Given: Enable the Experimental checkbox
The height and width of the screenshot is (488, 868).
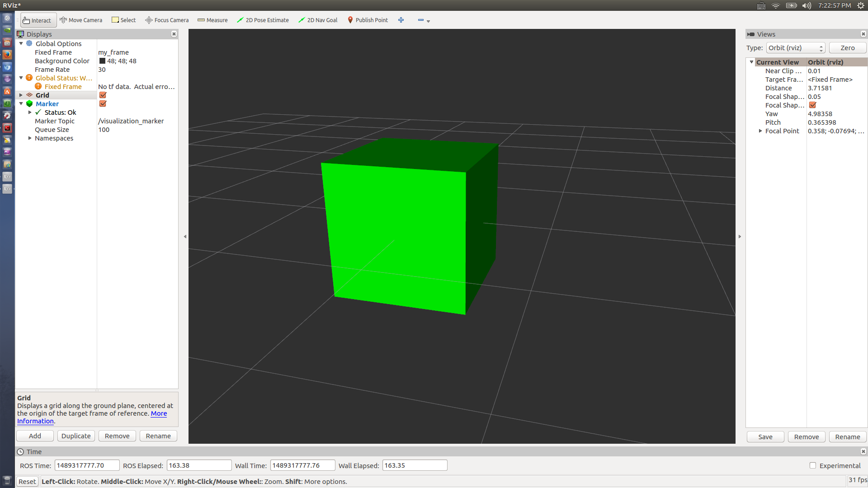Looking at the screenshot, I should (x=813, y=465).
